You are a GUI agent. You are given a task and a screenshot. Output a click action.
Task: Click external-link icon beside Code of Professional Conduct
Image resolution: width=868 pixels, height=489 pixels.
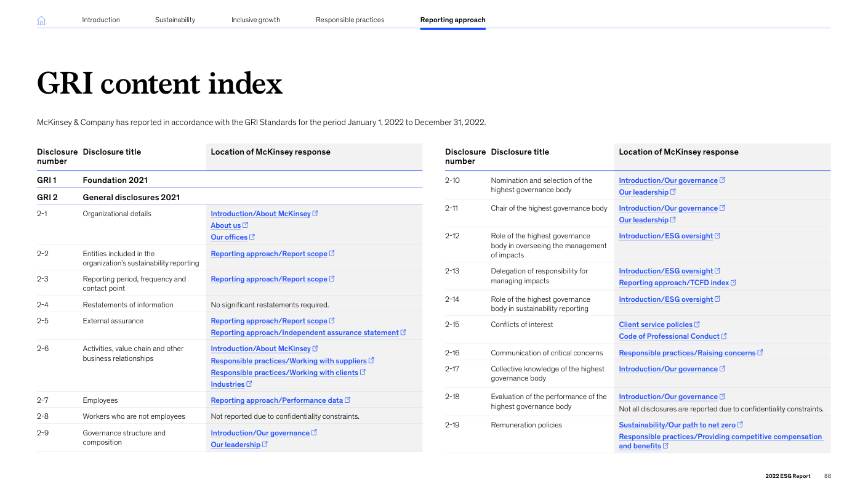click(x=724, y=336)
